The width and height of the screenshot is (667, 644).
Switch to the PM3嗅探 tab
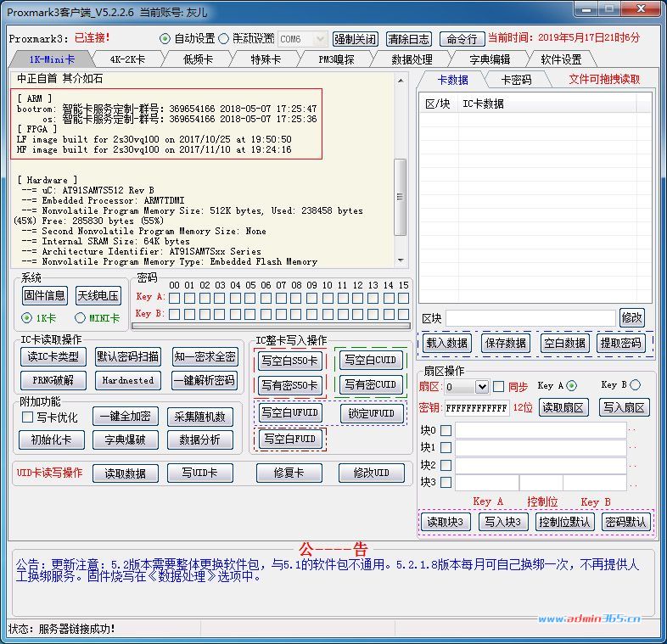coord(336,59)
